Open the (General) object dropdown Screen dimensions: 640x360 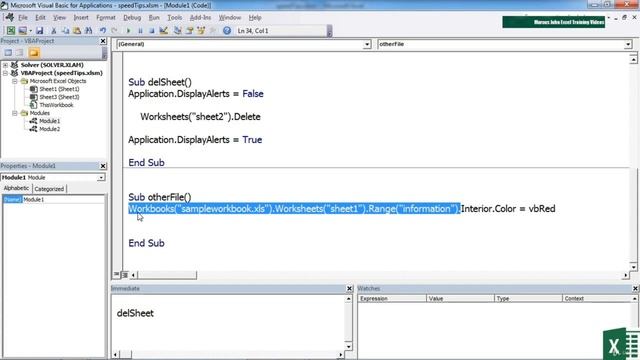367,44
